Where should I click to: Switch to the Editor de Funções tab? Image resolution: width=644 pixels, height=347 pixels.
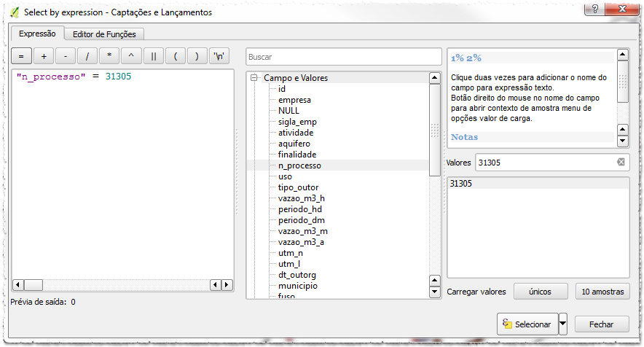(x=103, y=34)
